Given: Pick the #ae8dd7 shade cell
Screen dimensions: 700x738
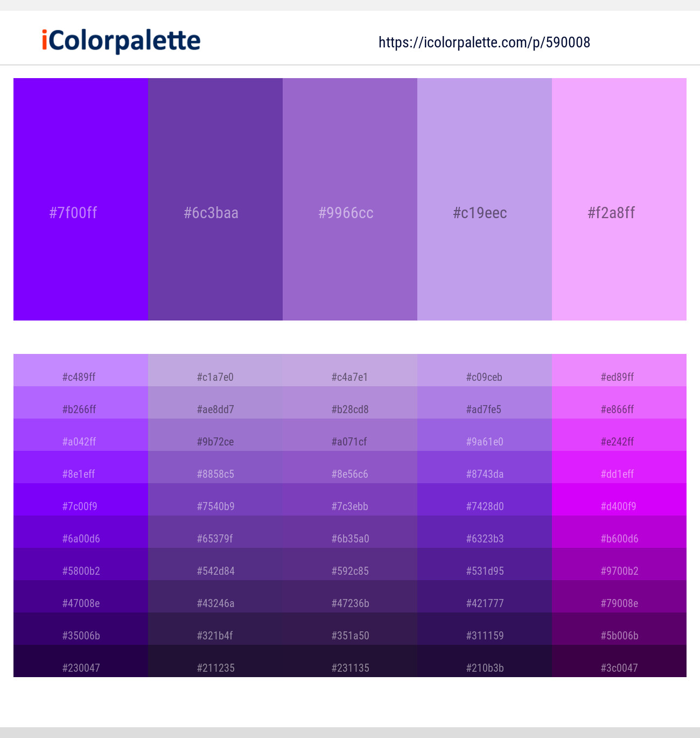Looking at the screenshot, I should coord(215,402).
